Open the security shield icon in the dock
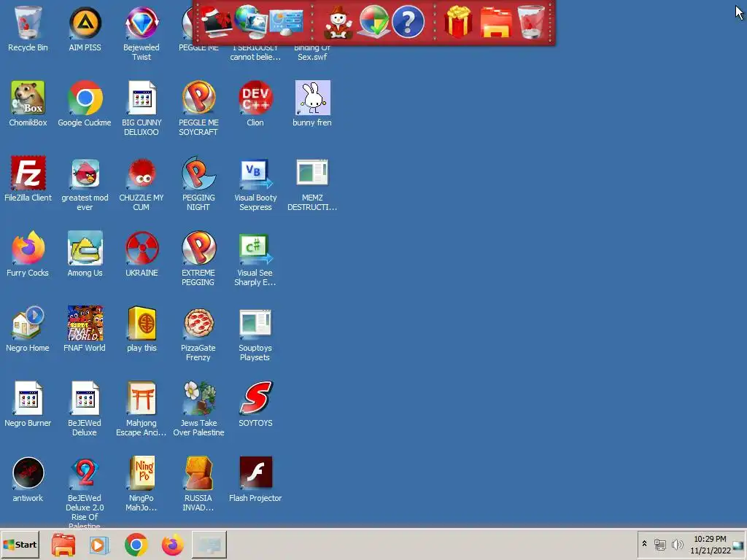The image size is (747, 560). tap(373, 22)
